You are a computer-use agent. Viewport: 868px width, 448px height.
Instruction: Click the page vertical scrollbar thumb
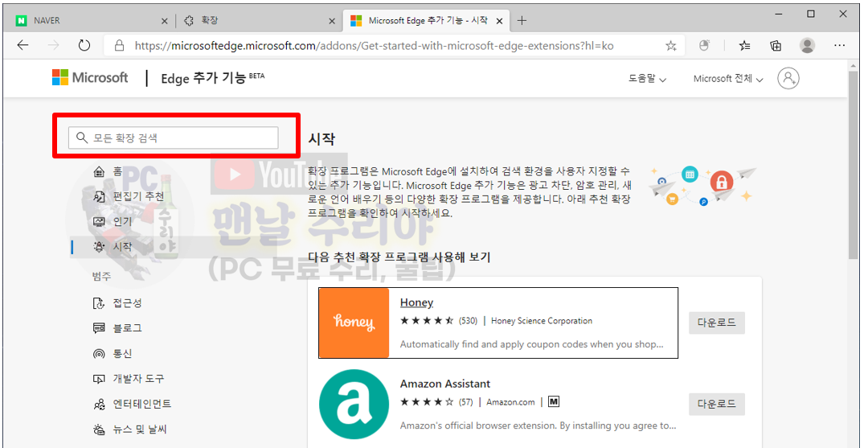[x=853, y=164]
